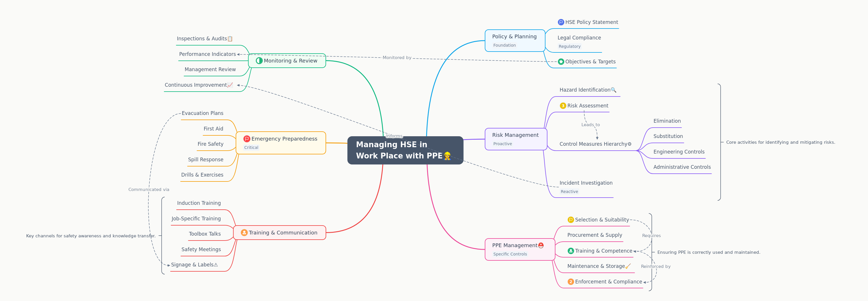Click the Monitored by relationship label
This screenshot has width=868, height=301.
tap(397, 58)
